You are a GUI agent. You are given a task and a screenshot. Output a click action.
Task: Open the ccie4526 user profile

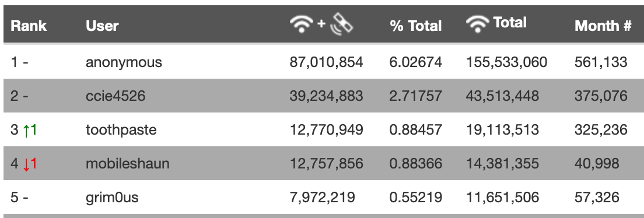pyautogui.click(x=116, y=96)
